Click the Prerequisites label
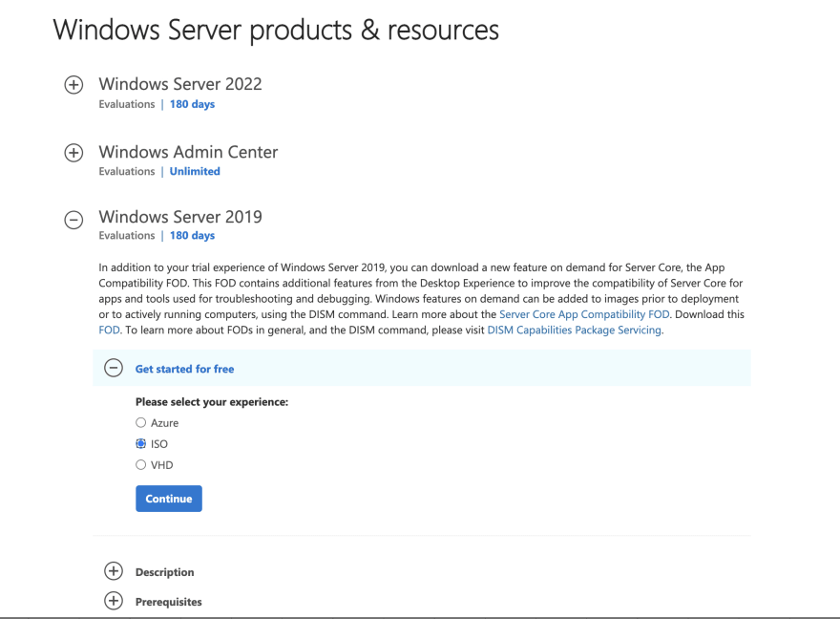This screenshot has height=619, width=840. click(168, 602)
